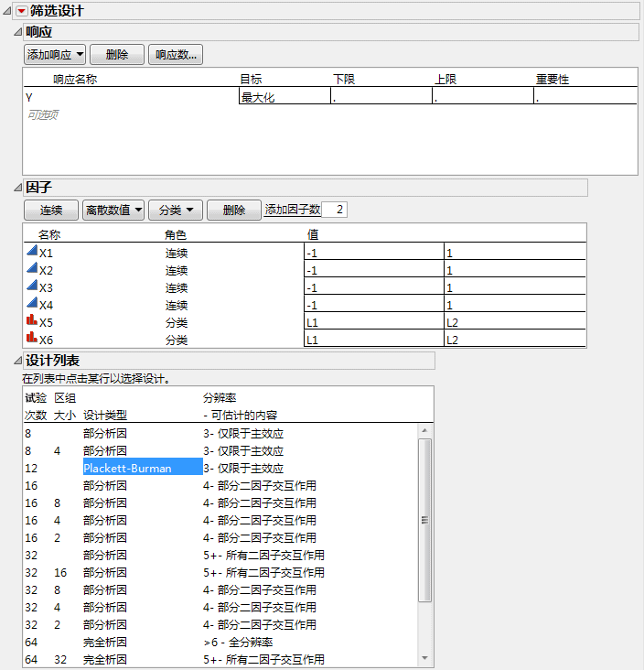Select the 64-run unblocked 完全析因 design

pyautogui.click(x=220, y=643)
